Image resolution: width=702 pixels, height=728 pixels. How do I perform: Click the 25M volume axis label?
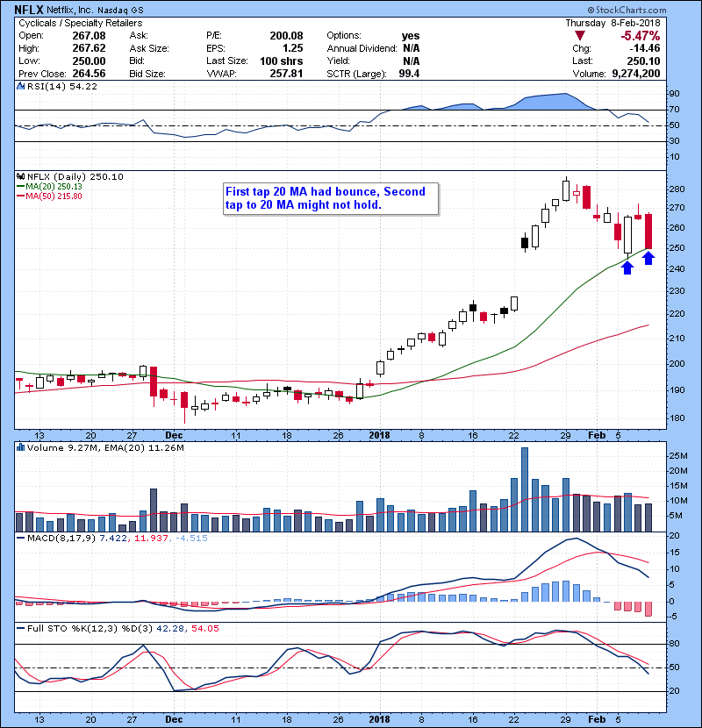pyautogui.click(x=678, y=456)
